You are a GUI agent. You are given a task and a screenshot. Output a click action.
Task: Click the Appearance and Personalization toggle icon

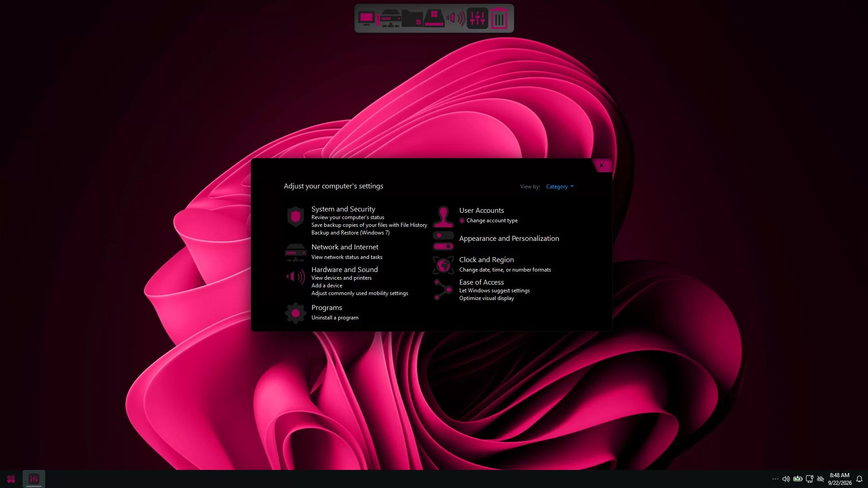click(443, 241)
